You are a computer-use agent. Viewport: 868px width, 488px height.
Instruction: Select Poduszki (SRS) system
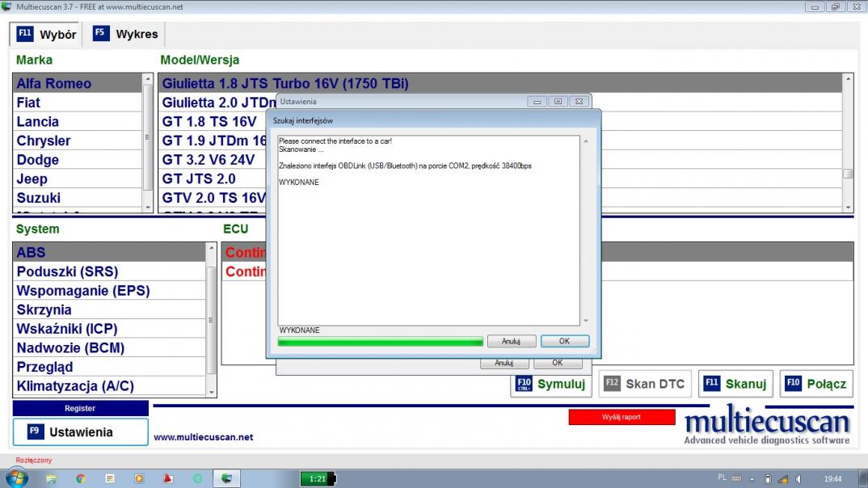pyautogui.click(x=110, y=271)
